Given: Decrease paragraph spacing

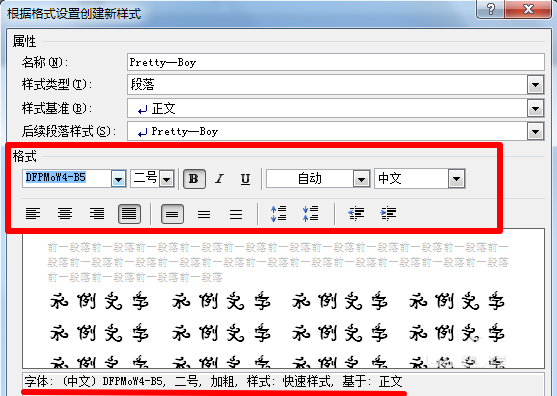Looking at the screenshot, I should pyautogui.click(x=310, y=214).
